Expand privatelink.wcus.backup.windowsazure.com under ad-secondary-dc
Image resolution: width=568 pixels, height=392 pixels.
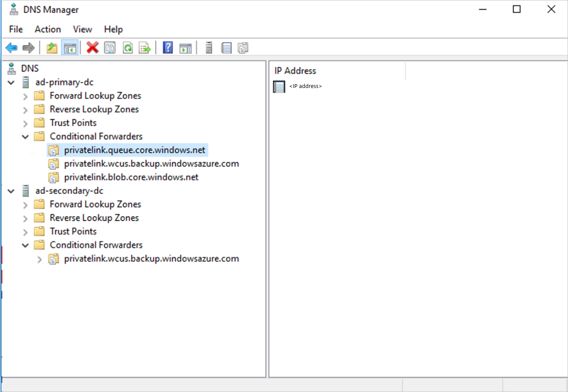coord(39,258)
